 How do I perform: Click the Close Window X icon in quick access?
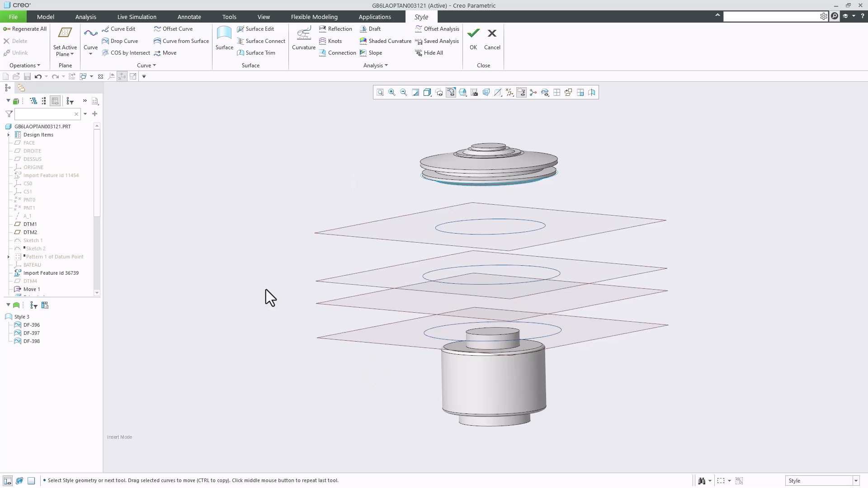(100, 76)
